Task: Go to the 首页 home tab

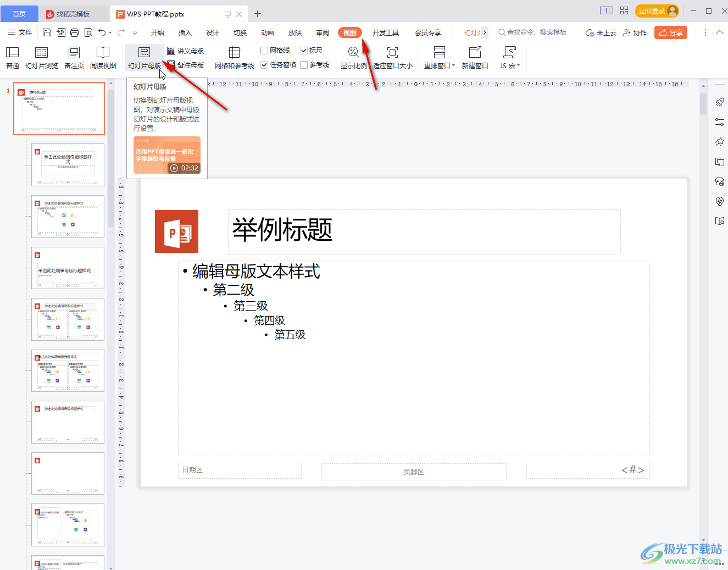Action: [x=19, y=14]
